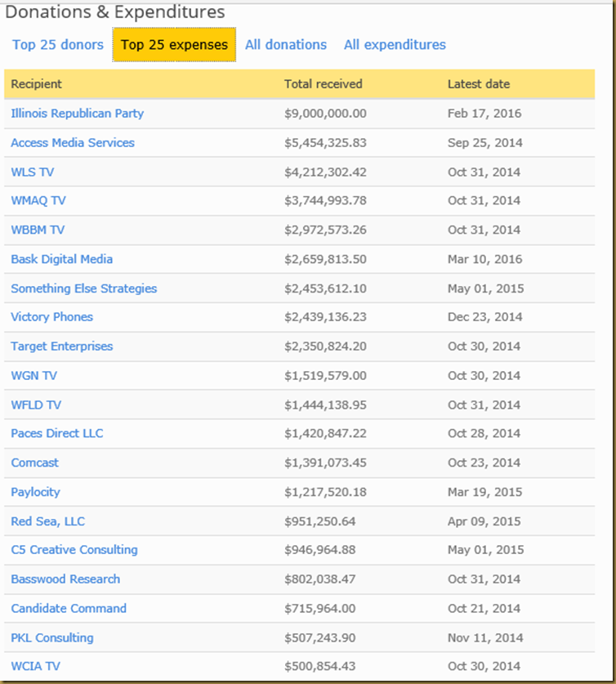Image resolution: width=616 pixels, height=684 pixels.
Task: Click the WLS TV recipient link
Action: click(x=32, y=172)
